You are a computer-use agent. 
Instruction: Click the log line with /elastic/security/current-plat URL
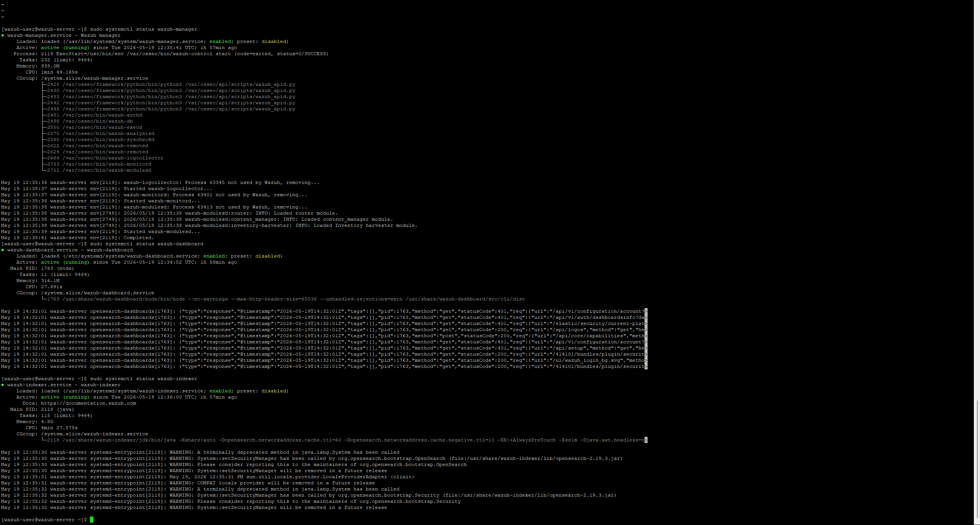[324, 323]
